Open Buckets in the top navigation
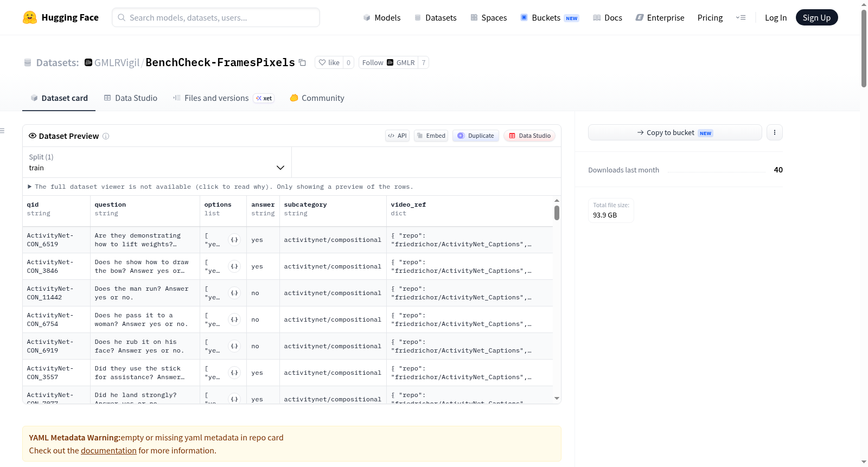868x467 pixels. 550,17
